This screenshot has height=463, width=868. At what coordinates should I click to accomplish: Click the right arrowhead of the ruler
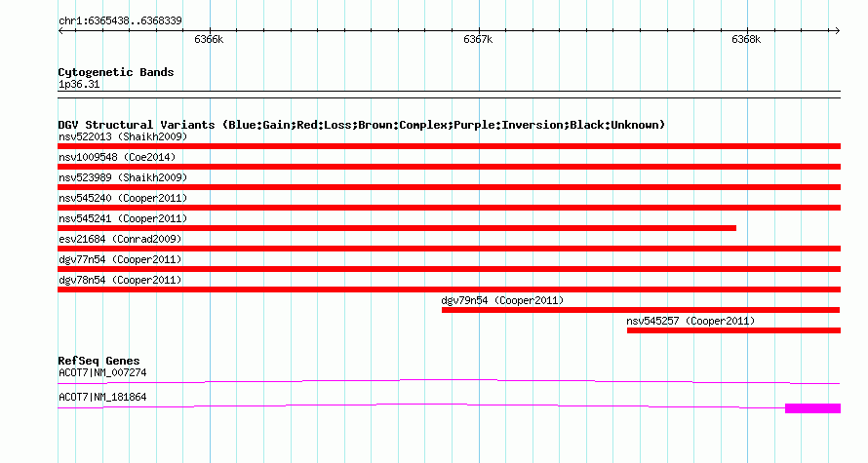pos(837,31)
